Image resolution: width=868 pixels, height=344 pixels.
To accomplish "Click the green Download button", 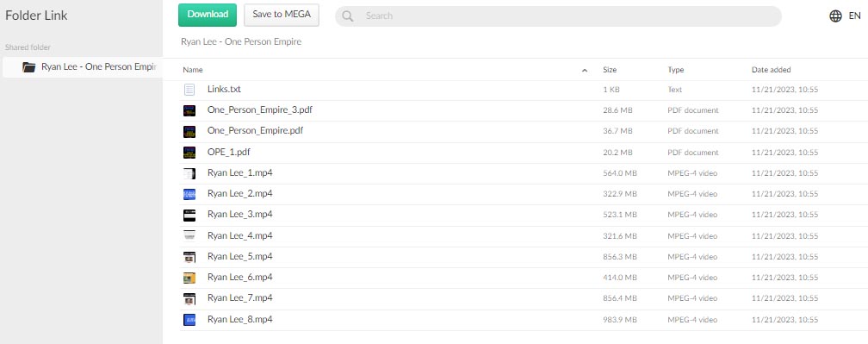I will coord(208,15).
